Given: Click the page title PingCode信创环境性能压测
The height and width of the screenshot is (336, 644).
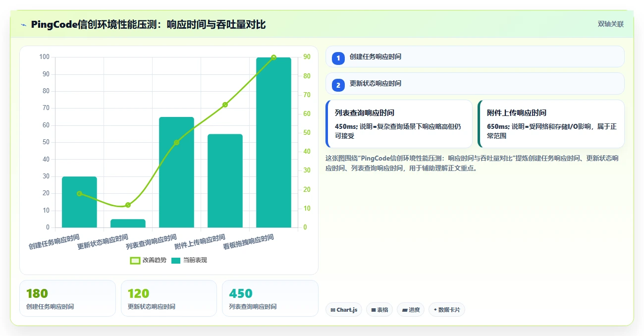Looking at the screenshot, I should [x=148, y=24].
